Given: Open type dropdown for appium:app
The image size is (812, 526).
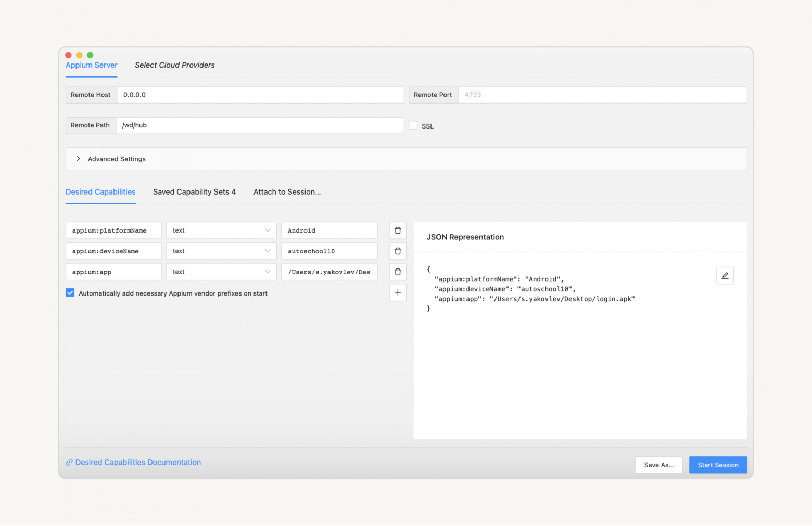Looking at the screenshot, I should pyautogui.click(x=222, y=272).
